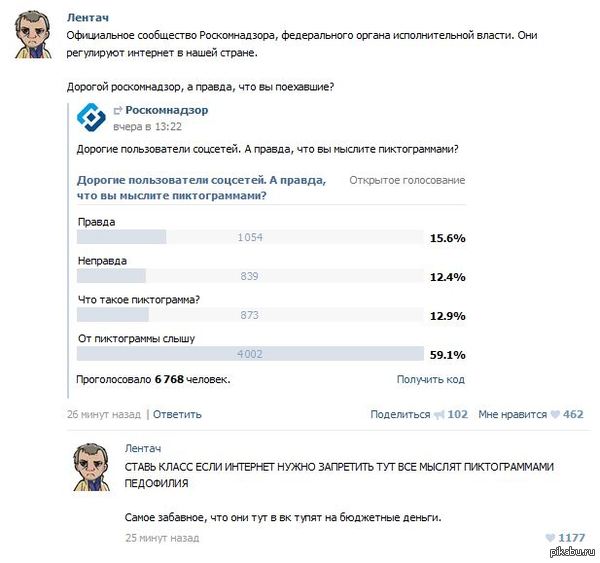
Task: Click the heart icon beside Мне нравится
Action: (555, 414)
